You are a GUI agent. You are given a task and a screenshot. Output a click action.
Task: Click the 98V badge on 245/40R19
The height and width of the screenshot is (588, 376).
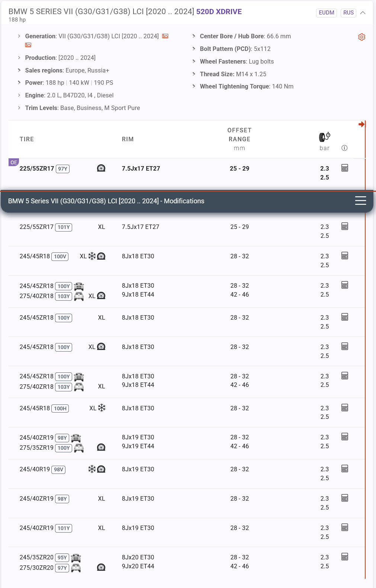click(58, 469)
